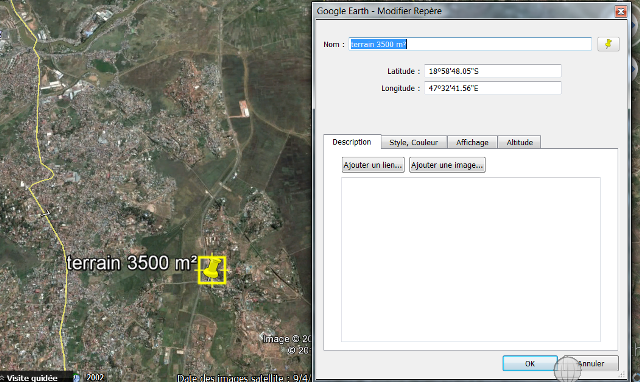Click the Ajouter un lien button
This screenshot has width=640, height=382.
click(x=373, y=165)
